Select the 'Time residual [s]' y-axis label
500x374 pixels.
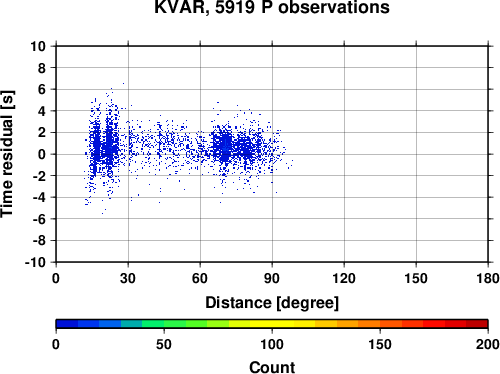point(7,154)
